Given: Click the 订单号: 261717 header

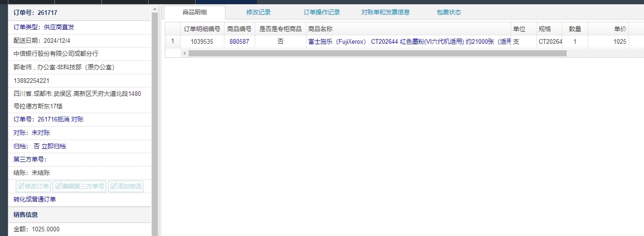Looking at the screenshot, I should [x=80, y=13].
